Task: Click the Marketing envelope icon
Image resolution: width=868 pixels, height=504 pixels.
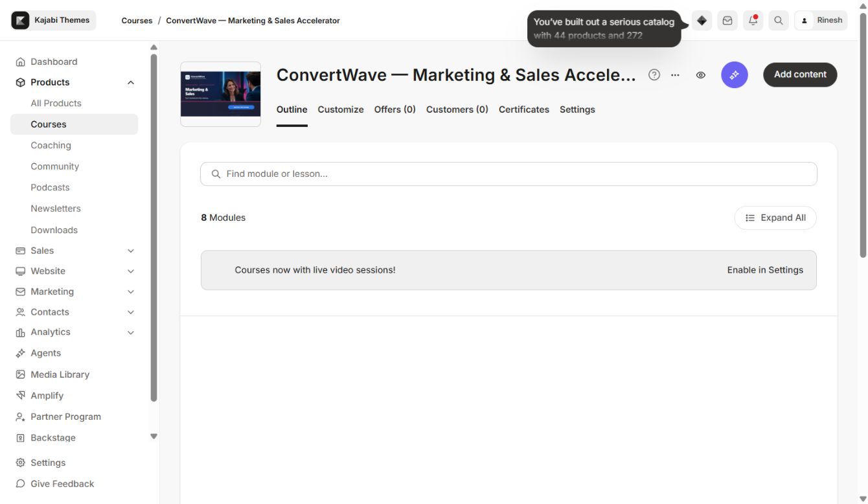Action: (20, 292)
